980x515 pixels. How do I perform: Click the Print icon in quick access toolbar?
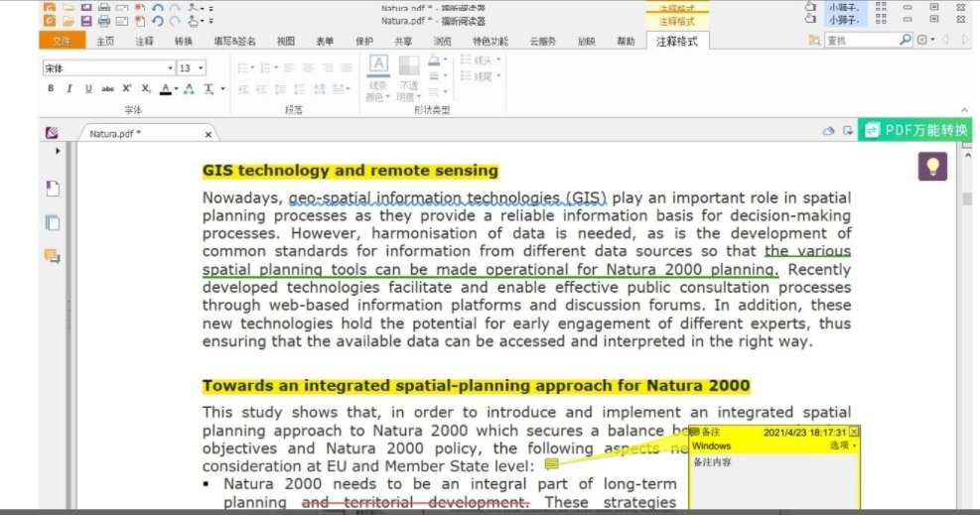pyautogui.click(x=104, y=21)
